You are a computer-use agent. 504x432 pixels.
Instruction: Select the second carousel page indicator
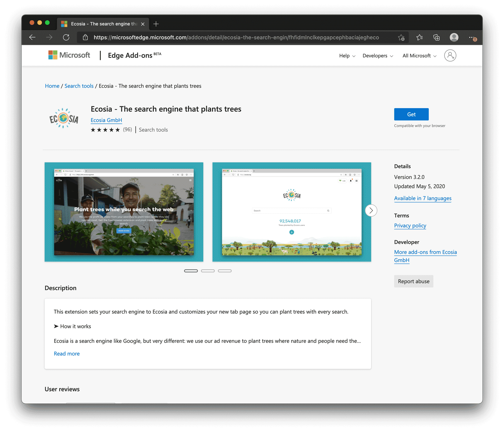pyautogui.click(x=208, y=271)
